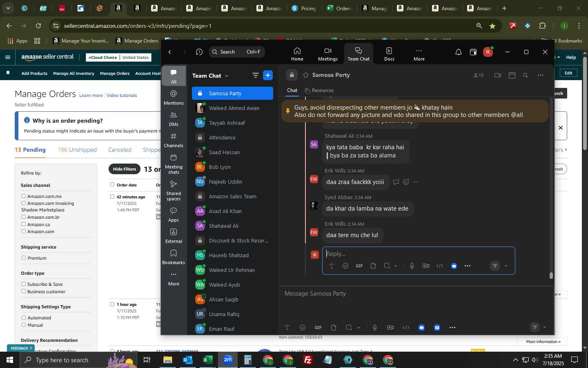Open Waleed Ahmed Awan chat
This screenshot has height=368, width=588.
pos(232,108)
